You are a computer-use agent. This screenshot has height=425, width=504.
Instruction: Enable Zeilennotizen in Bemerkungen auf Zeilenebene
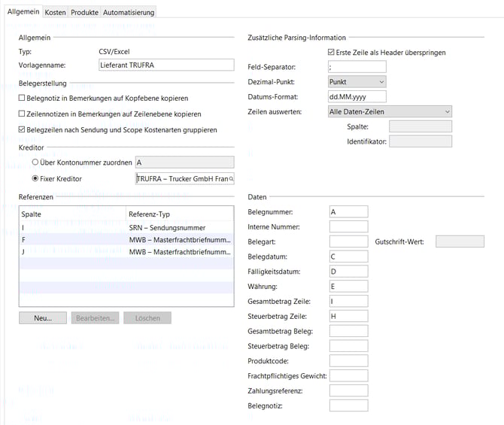pyautogui.click(x=22, y=114)
